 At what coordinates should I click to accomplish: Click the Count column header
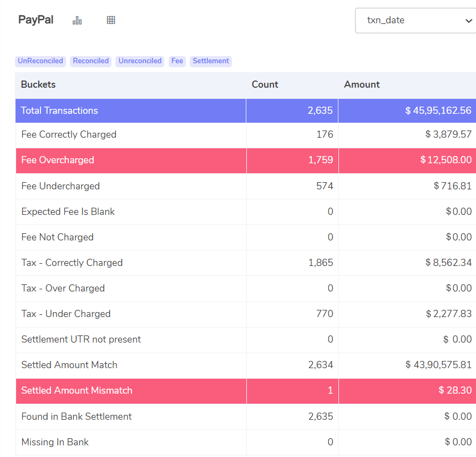pyautogui.click(x=265, y=84)
